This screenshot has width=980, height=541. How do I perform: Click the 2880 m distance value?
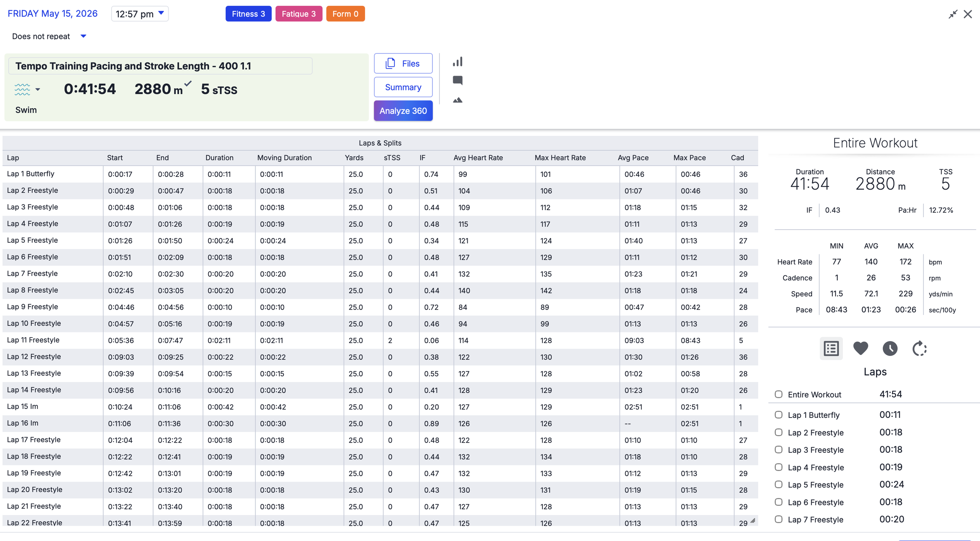coord(158,89)
